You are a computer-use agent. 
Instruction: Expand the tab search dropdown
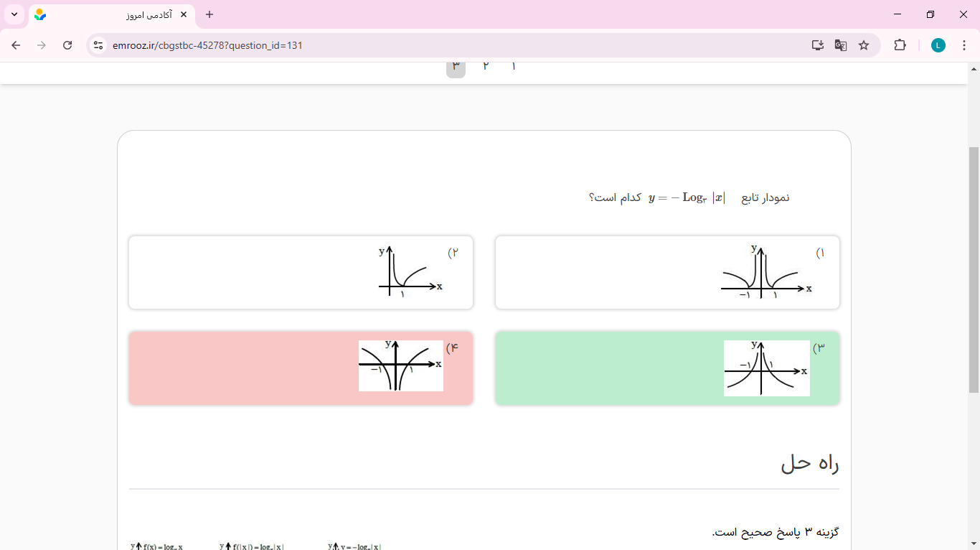point(14,14)
